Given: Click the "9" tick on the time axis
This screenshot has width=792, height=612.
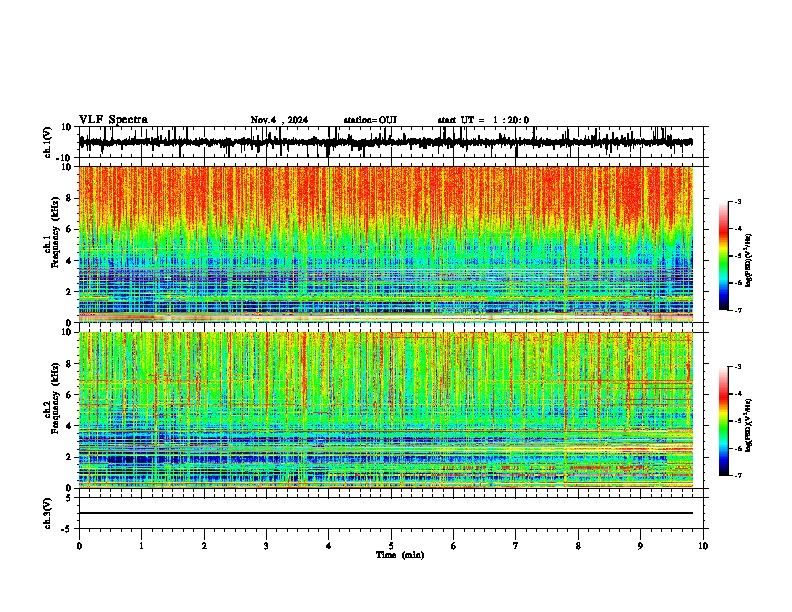Looking at the screenshot, I should click(x=640, y=546).
